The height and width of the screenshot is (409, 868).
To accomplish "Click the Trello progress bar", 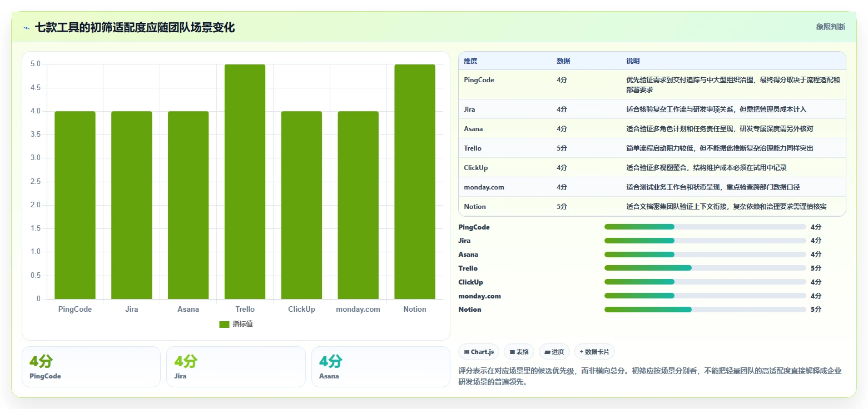I will tap(705, 268).
